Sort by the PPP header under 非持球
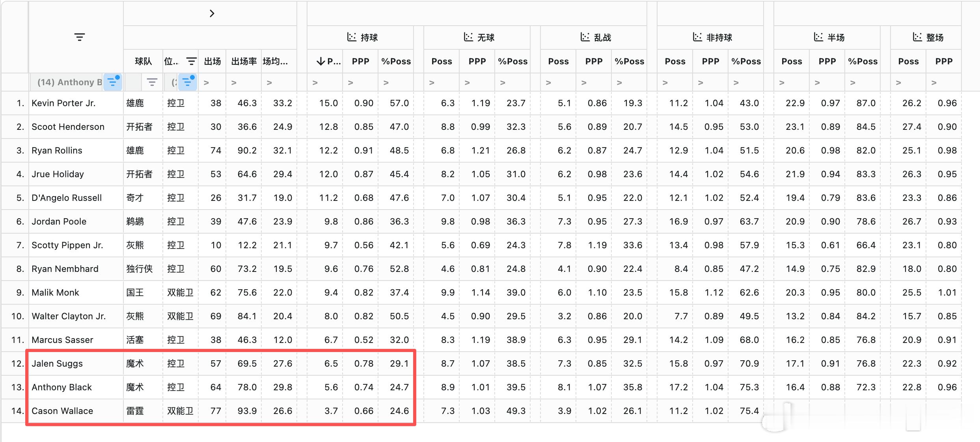Screen dimensions: 980x442 [x=711, y=61]
